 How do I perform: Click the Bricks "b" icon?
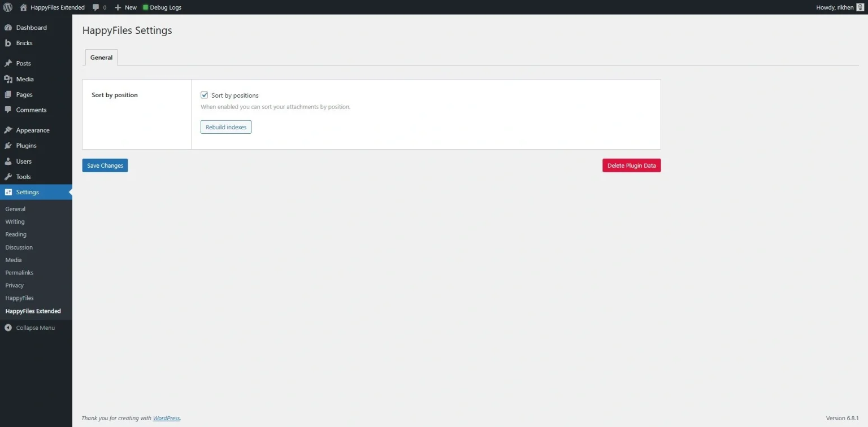click(8, 43)
